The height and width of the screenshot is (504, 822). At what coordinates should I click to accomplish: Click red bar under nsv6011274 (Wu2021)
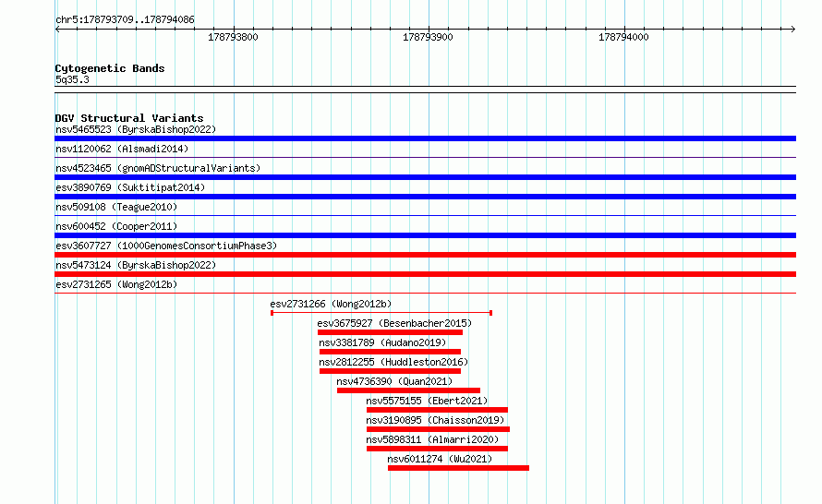459,468
